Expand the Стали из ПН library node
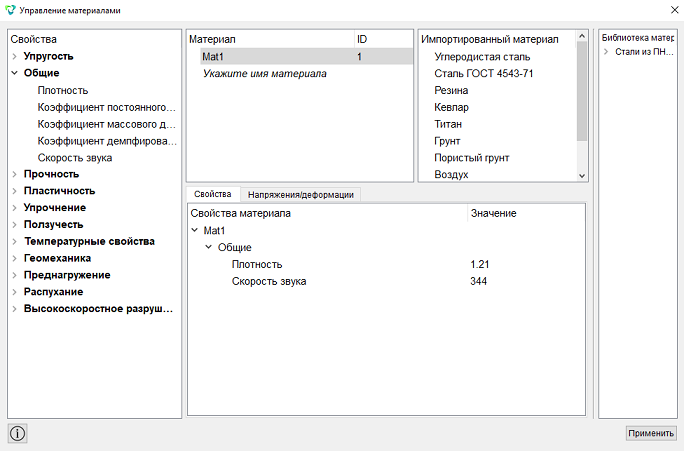The image size is (684, 451). point(605,52)
